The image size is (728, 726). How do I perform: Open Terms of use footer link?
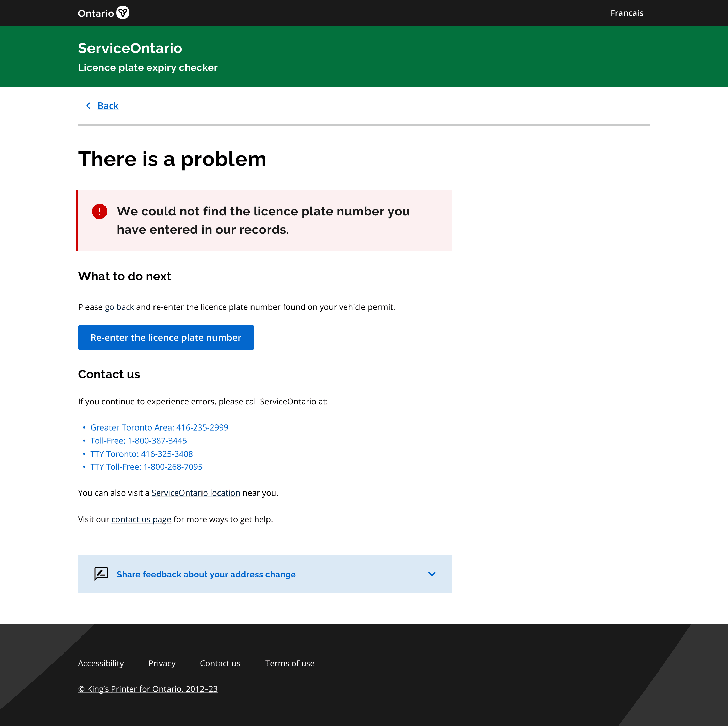pyautogui.click(x=289, y=663)
